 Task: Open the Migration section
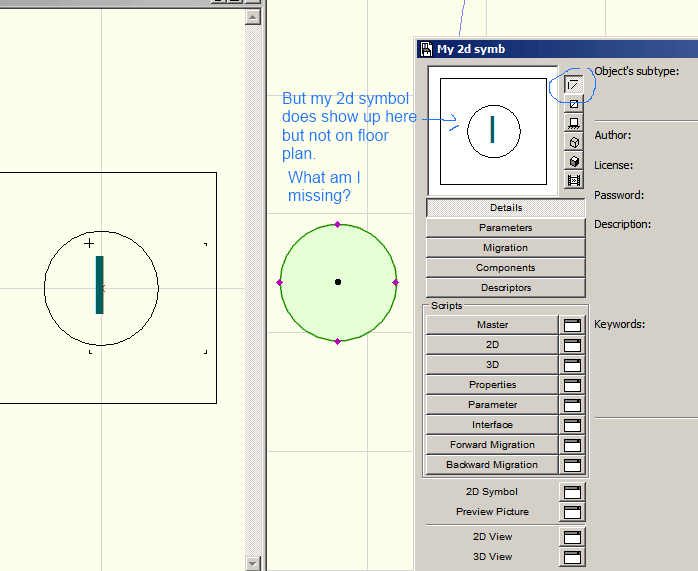[x=506, y=248]
